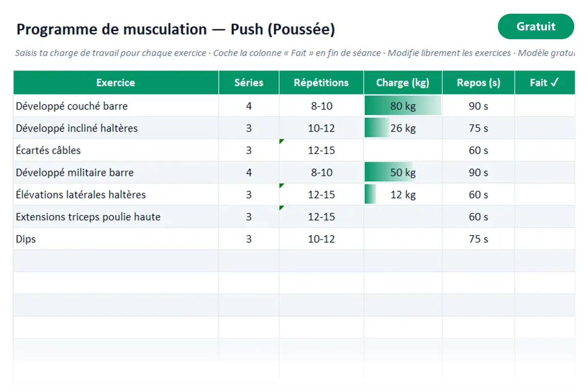Select Repos 60 s for Extensions triceps
The height and width of the screenshot is (392, 588).
pyautogui.click(x=478, y=217)
